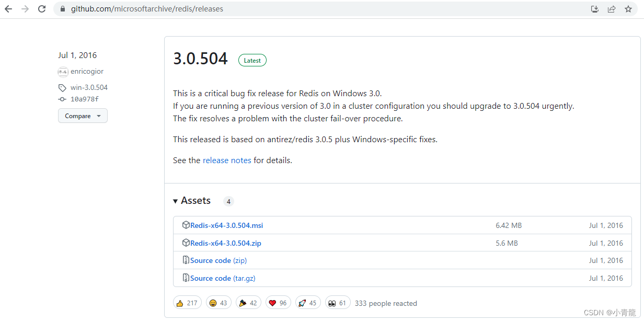Click file icon for Source code (tar.gz)
The image size is (644, 321).
point(186,278)
